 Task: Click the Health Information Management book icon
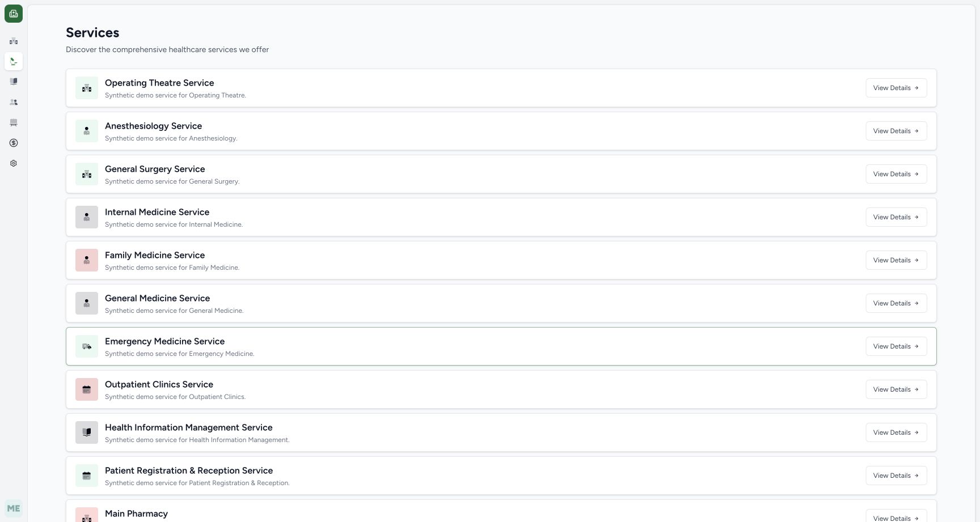click(87, 432)
